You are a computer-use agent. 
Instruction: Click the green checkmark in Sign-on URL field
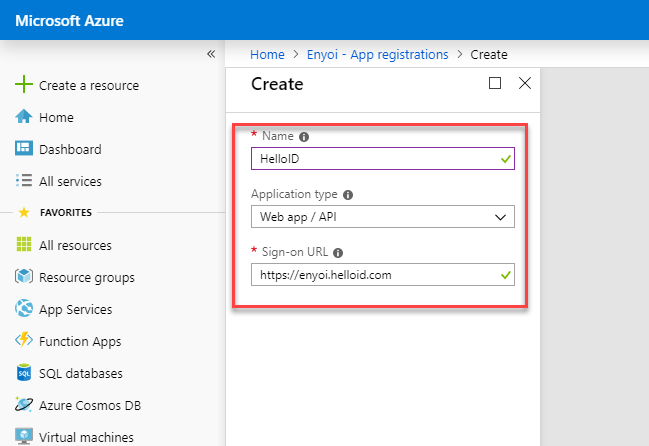[x=505, y=274]
